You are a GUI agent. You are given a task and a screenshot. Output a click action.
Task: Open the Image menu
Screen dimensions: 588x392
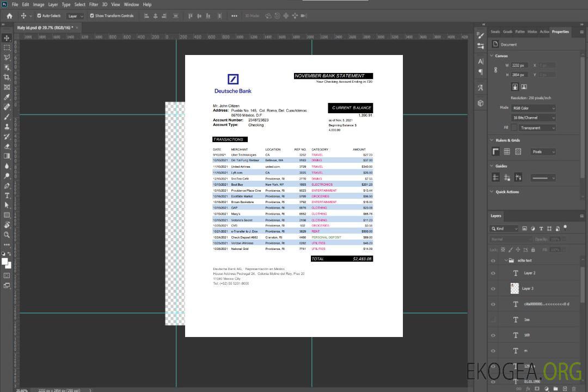click(x=38, y=4)
